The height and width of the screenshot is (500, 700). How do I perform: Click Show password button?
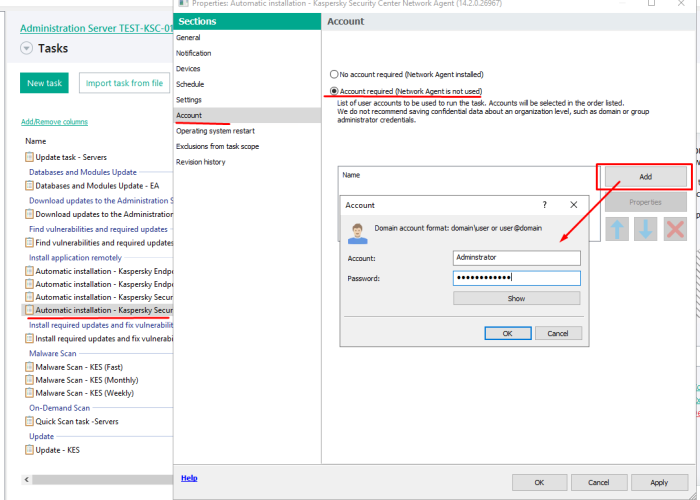[517, 298]
